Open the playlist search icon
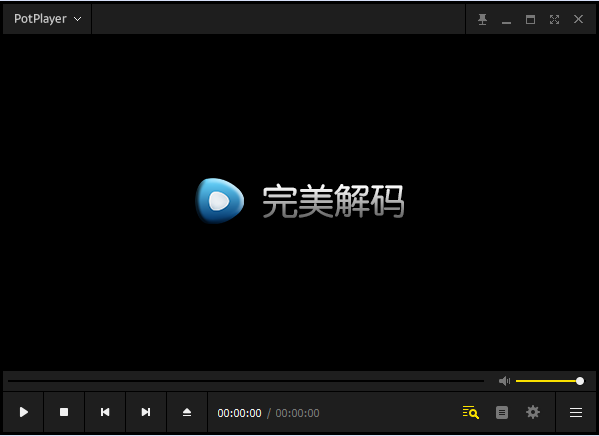Screen dimensions: 599x436 coord(470,412)
